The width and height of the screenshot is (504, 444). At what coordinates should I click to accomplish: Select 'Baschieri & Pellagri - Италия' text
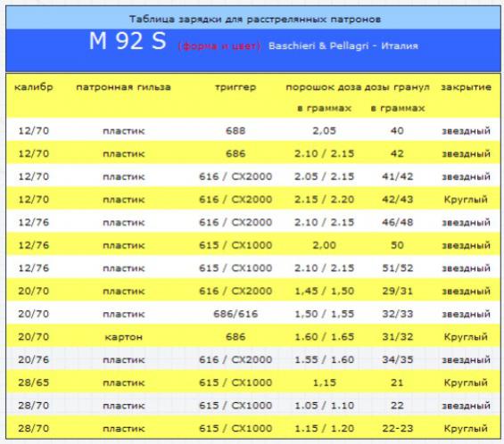343,46
